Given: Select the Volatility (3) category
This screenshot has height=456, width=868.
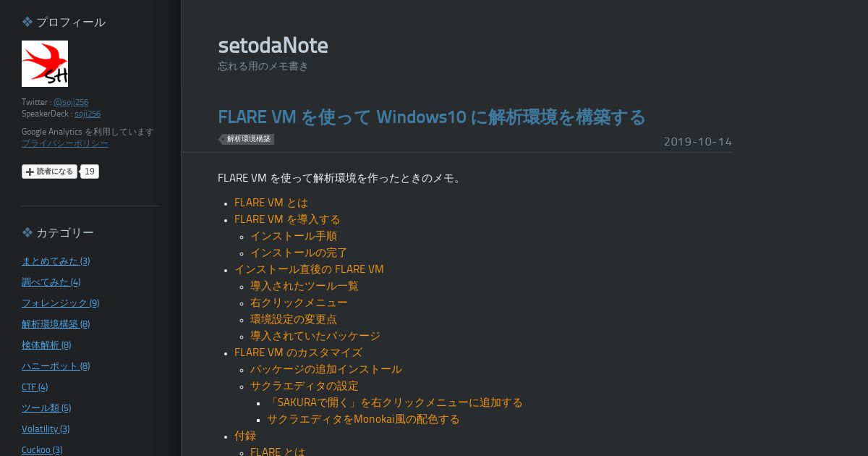Looking at the screenshot, I should pos(46,428).
